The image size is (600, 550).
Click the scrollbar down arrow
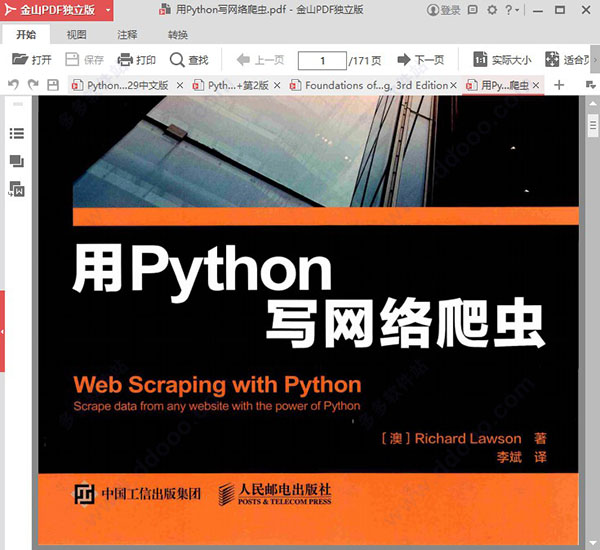[x=593, y=543]
